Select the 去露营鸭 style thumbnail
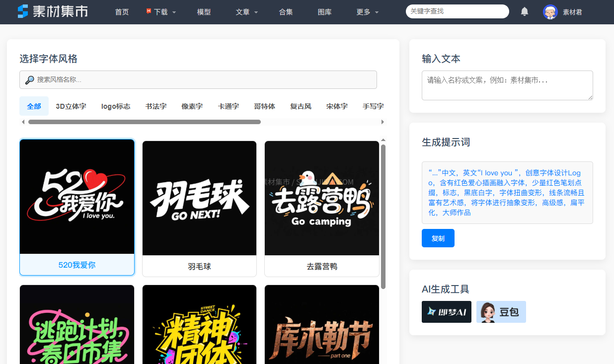Viewport: 614px width, 364px height. (322, 198)
